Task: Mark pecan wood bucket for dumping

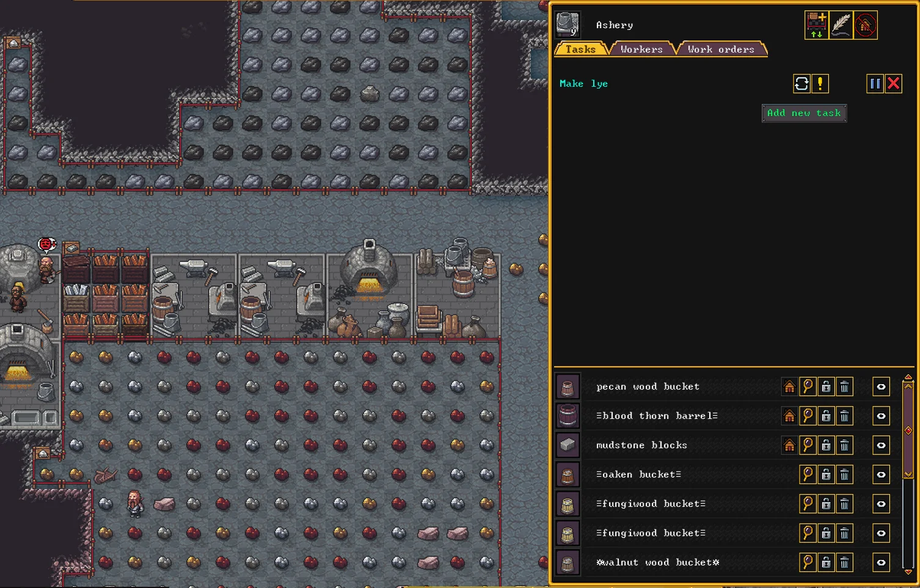Action: coord(844,387)
